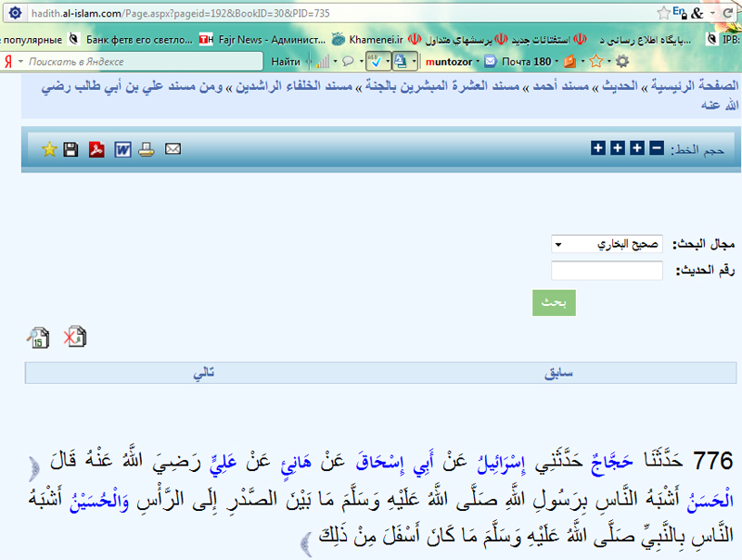Export hadith as PDF via red Acrobat icon
Screen dimensions: 742x560
96,149
